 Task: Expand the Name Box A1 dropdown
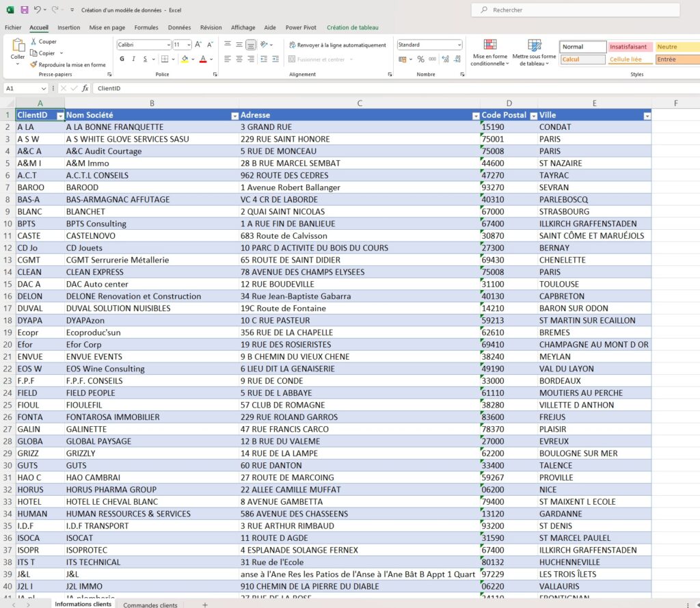click(43, 88)
